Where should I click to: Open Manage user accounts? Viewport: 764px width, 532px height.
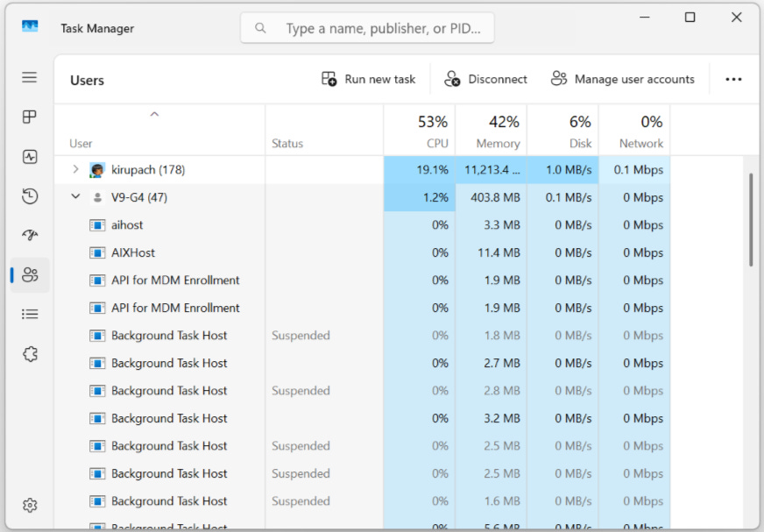pos(623,79)
